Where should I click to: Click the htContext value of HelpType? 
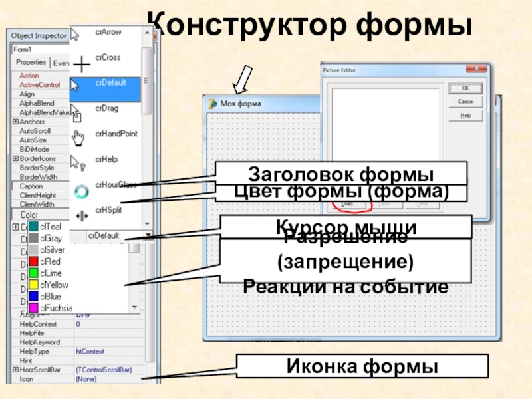coord(90,352)
